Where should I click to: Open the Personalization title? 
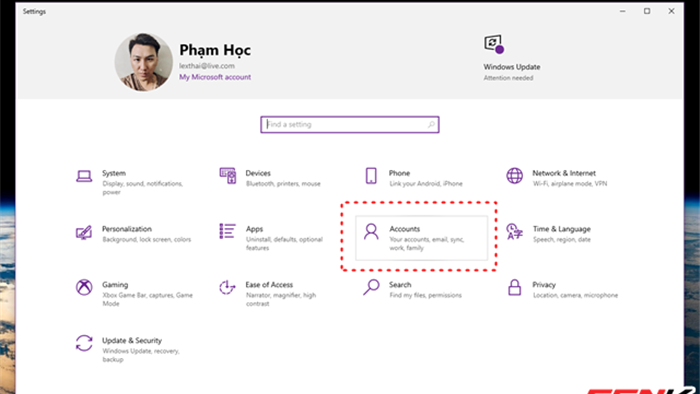127,229
